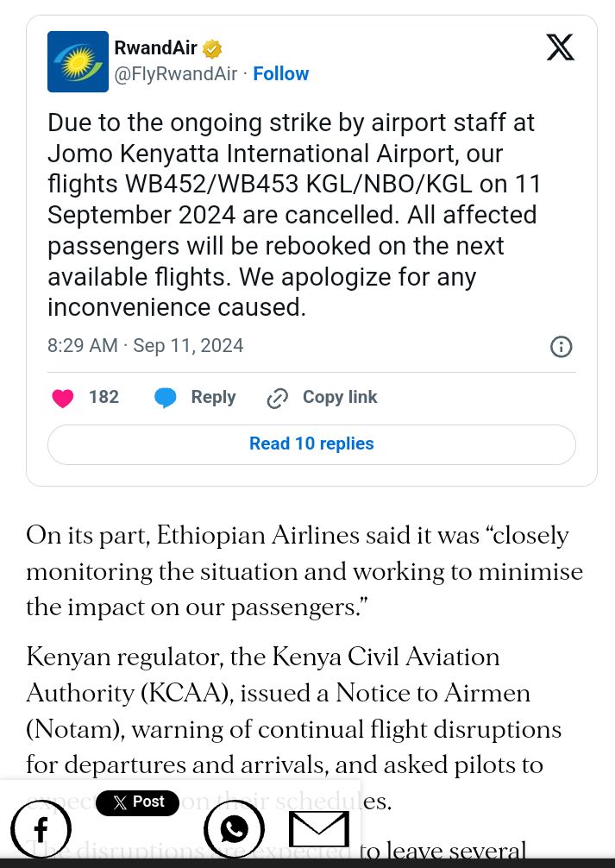Image resolution: width=615 pixels, height=868 pixels.
Task: Follow the RwandAir account
Action: click(281, 74)
